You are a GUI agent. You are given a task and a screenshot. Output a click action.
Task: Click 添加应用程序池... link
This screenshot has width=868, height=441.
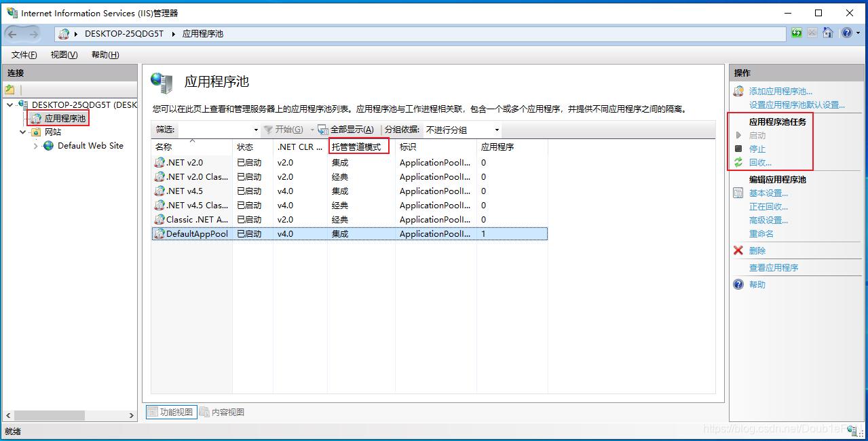click(x=780, y=91)
